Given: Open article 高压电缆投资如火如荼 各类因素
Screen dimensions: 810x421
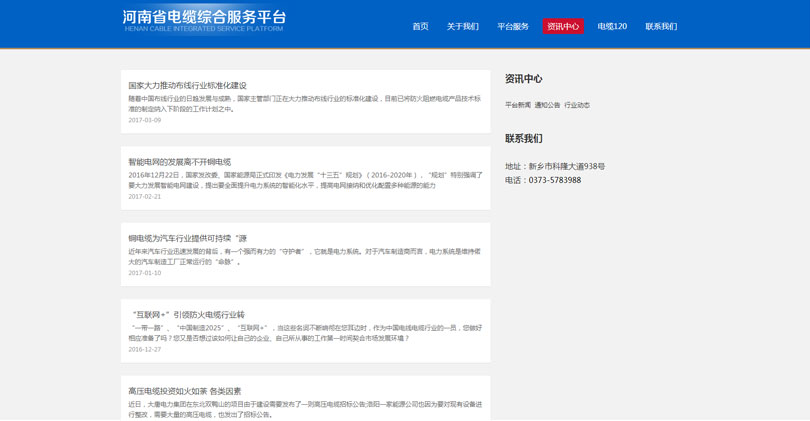Looking at the screenshot, I should coord(184,391).
